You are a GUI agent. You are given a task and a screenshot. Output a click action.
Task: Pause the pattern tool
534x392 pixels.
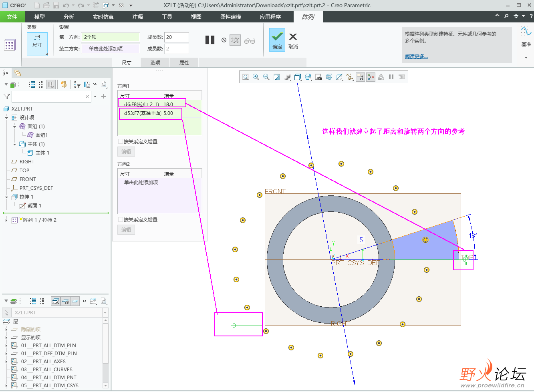click(210, 40)
